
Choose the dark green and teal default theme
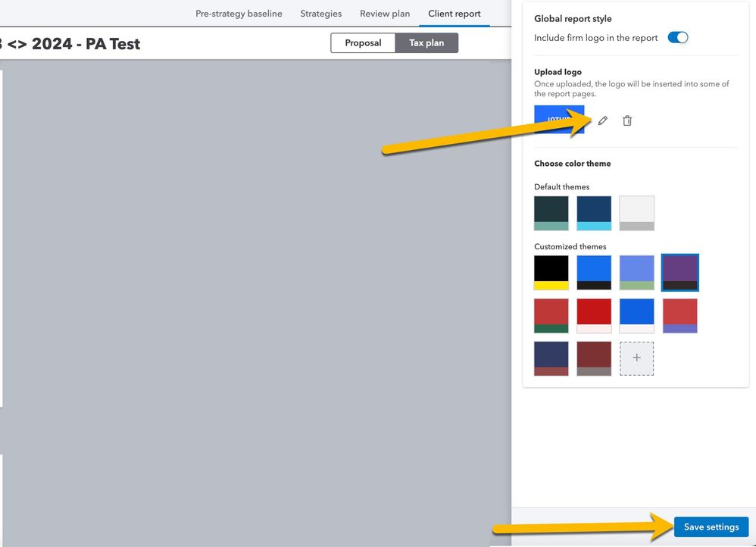coord(551,213)
